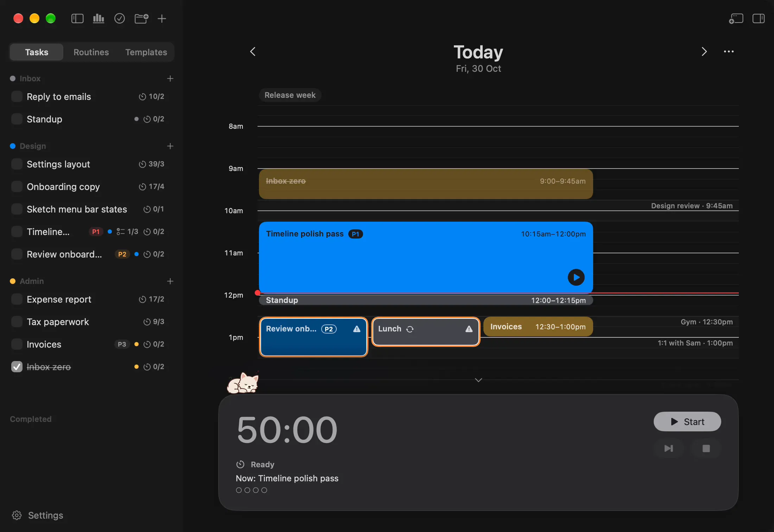Switch to the Routines tab
The height and width of the screenshot is (532, 774).
click(91, 52)
